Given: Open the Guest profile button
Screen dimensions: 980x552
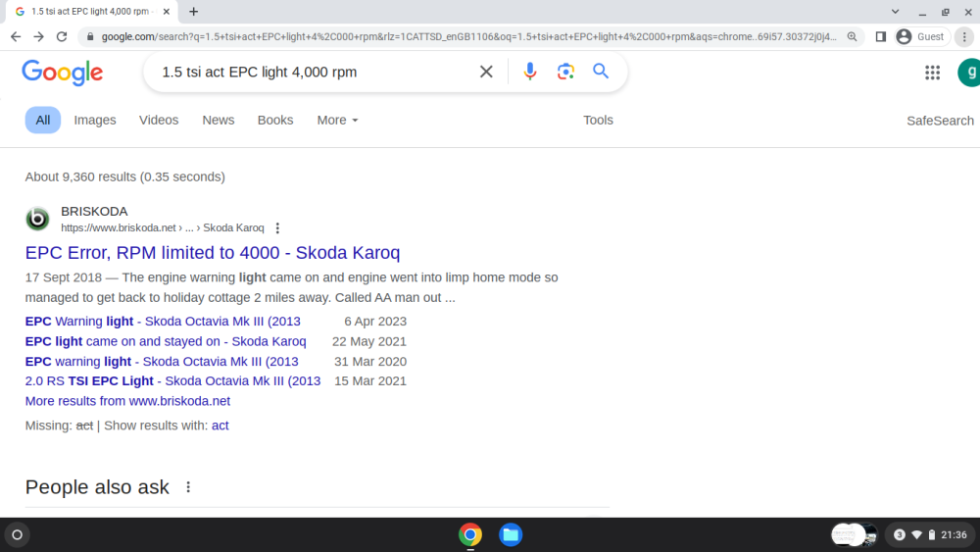Looking at the screenshot, I should click(x=921, y=37).
